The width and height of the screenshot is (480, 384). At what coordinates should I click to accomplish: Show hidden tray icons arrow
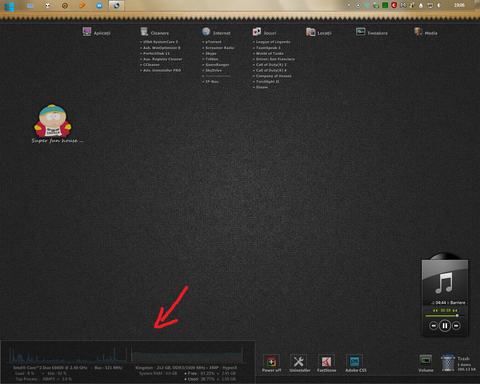(x=349, y=5)
